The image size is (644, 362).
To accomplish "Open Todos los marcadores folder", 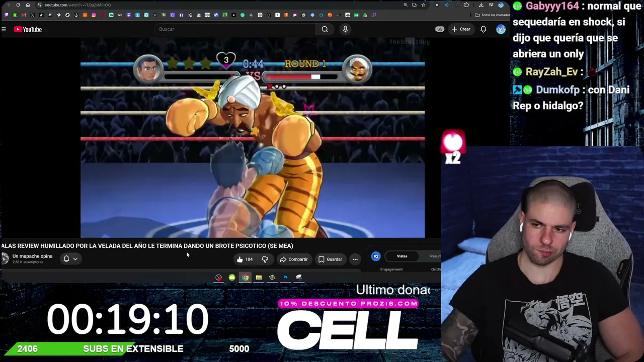I will (493, 15).
